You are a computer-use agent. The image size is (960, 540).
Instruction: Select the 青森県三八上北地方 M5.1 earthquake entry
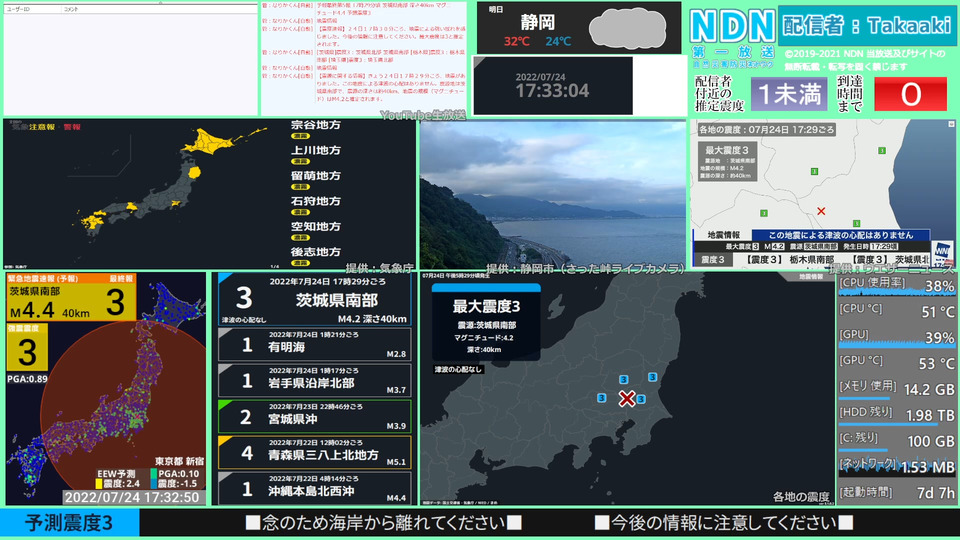click(315, 452)
